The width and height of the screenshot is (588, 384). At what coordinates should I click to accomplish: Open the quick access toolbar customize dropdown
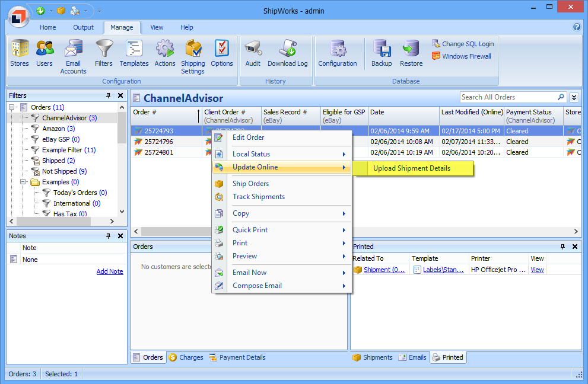[x=99, y=11]
